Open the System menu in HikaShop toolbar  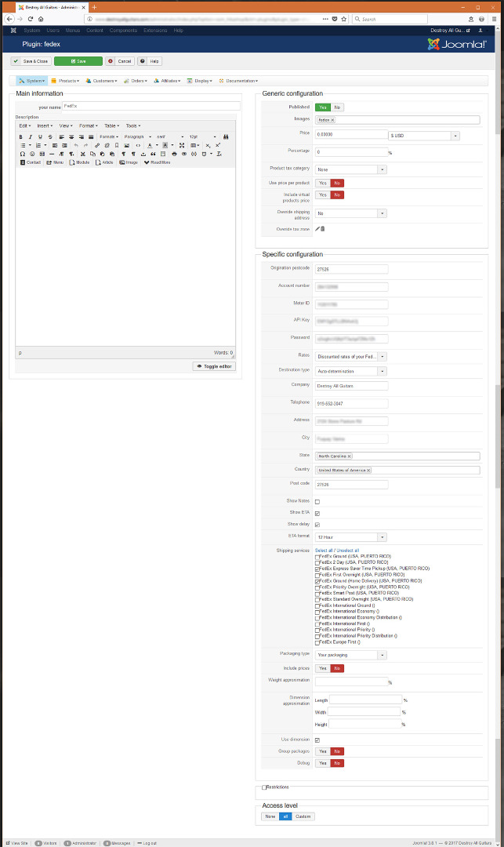pos(32,81)
